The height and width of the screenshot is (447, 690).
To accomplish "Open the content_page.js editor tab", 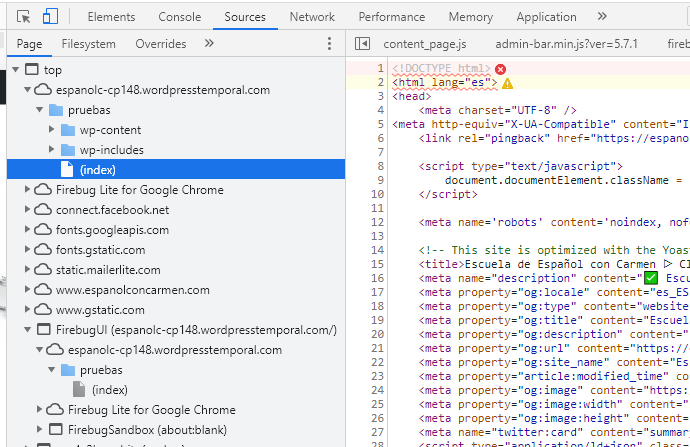I will pyautogui.click(x=425, y=44).
